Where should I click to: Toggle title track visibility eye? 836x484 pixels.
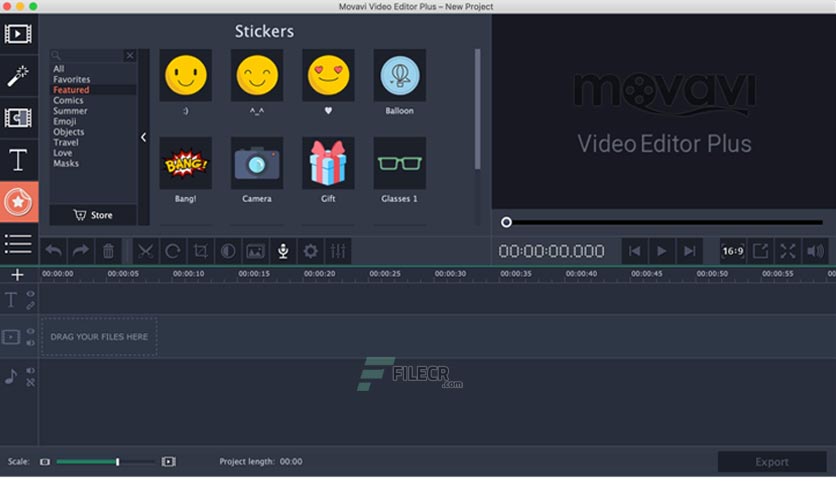pyautogui.click(x=30, y=294)
